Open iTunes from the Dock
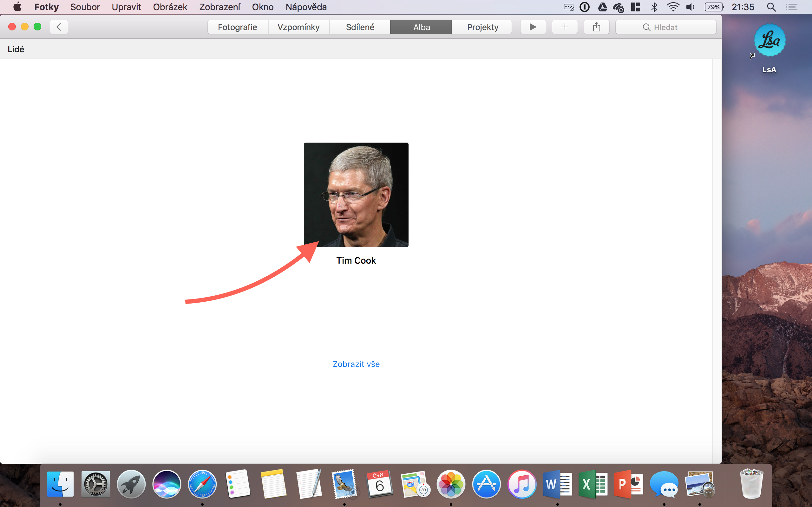812x507 pixels. click(522, 484)
